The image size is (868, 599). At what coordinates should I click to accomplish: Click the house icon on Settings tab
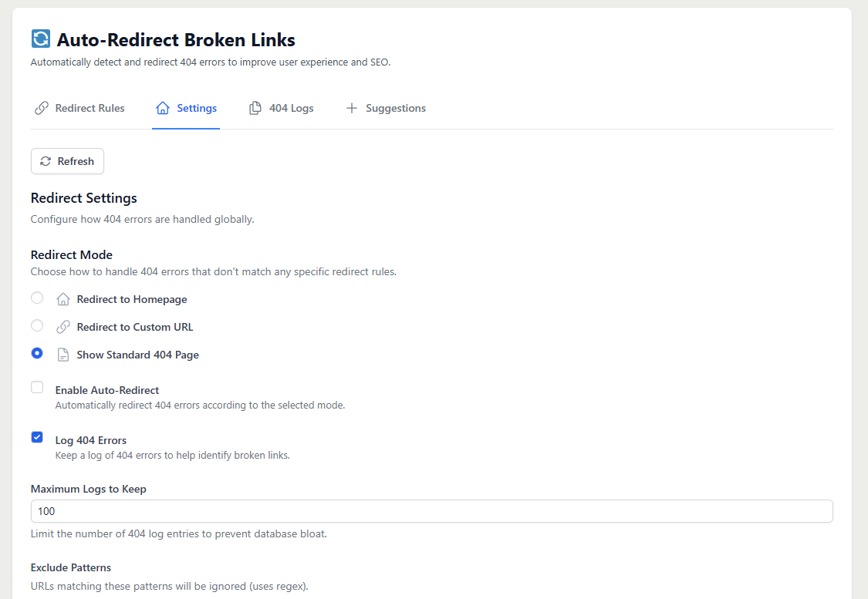click(x=163, y=108)
